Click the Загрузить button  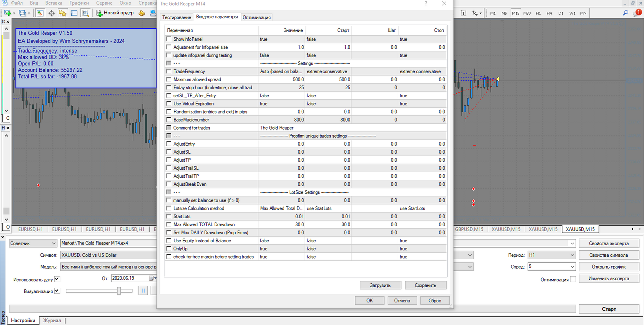pyautogui.click(x=381, y=285)
